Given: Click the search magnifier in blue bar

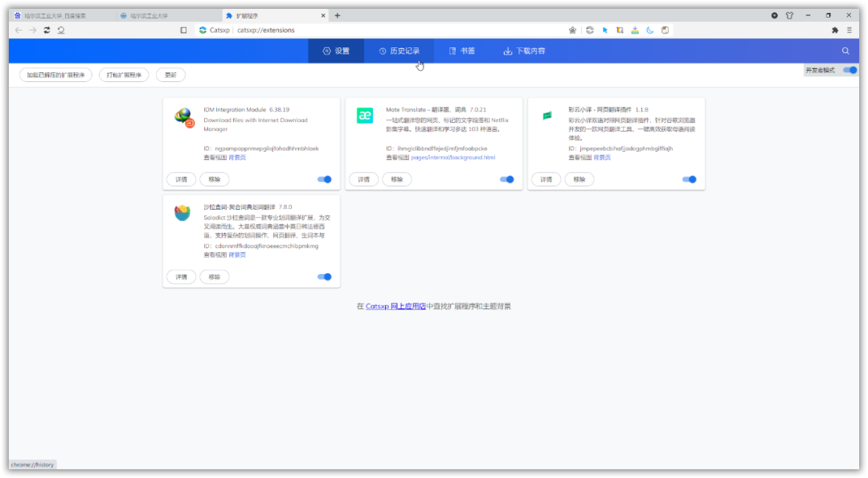Looking at the screenshot, I should click(845, 51).
